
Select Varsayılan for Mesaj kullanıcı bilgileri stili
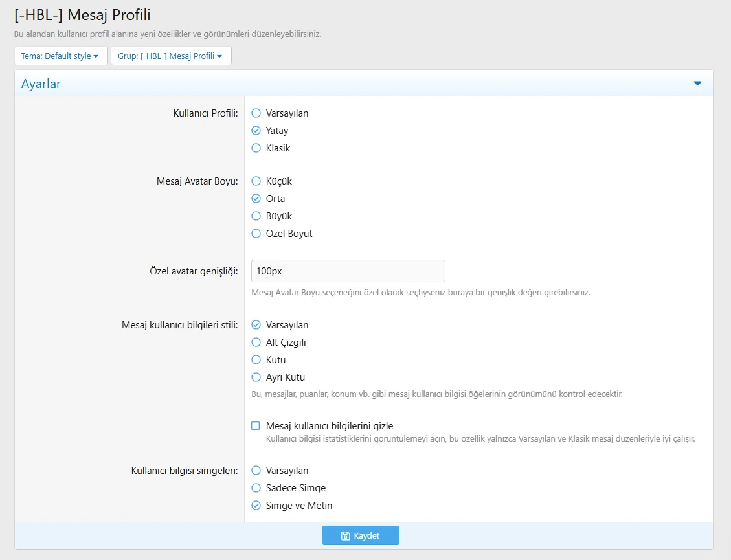pos(256,325)
